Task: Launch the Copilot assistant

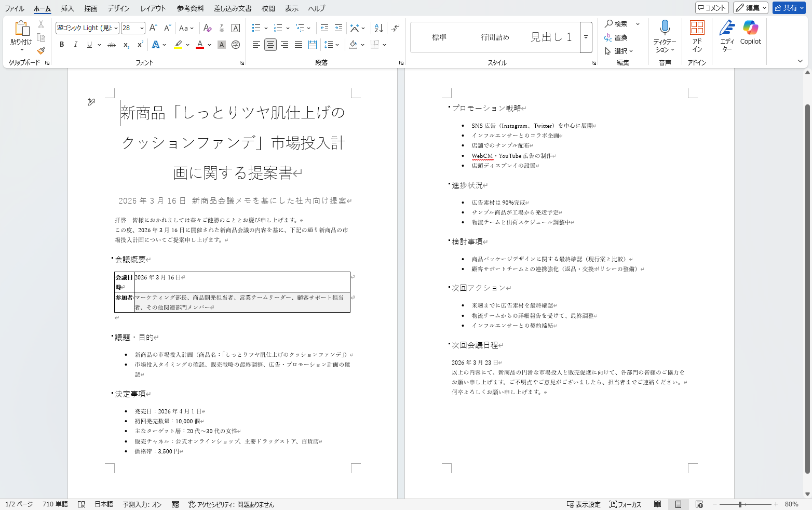Action: click(x=750, y=33)
